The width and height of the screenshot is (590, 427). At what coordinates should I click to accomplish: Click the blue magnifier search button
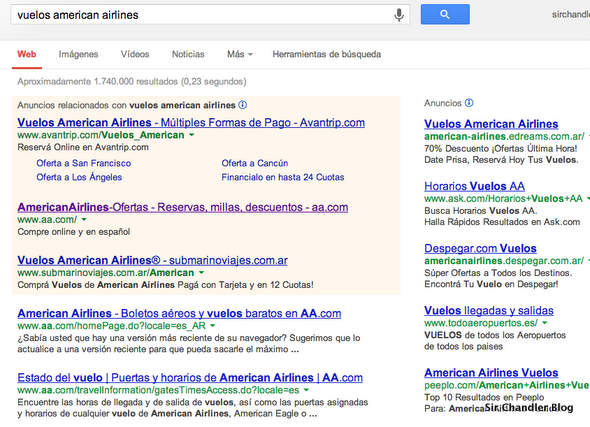point(445,14)
